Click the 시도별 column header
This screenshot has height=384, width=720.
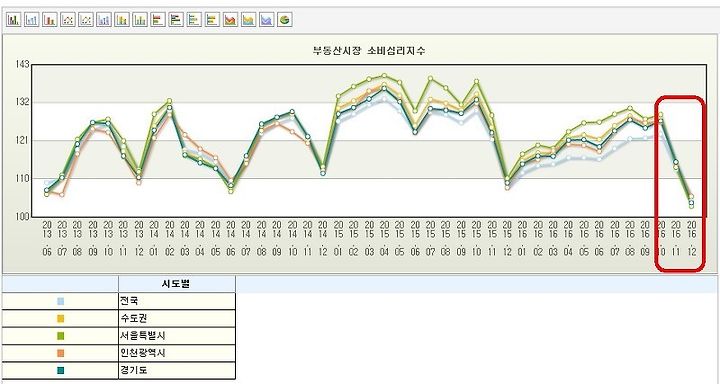[177, 284]
